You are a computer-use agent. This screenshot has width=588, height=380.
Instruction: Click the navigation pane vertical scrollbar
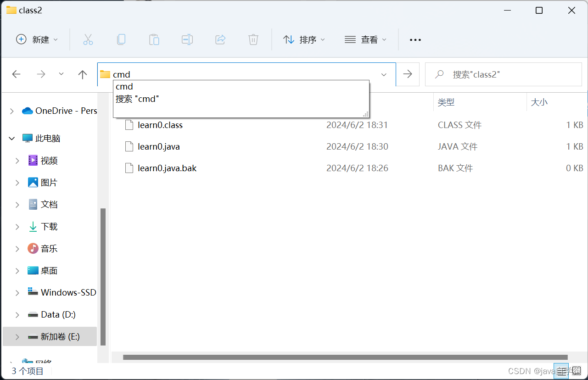tap(103, 276)
